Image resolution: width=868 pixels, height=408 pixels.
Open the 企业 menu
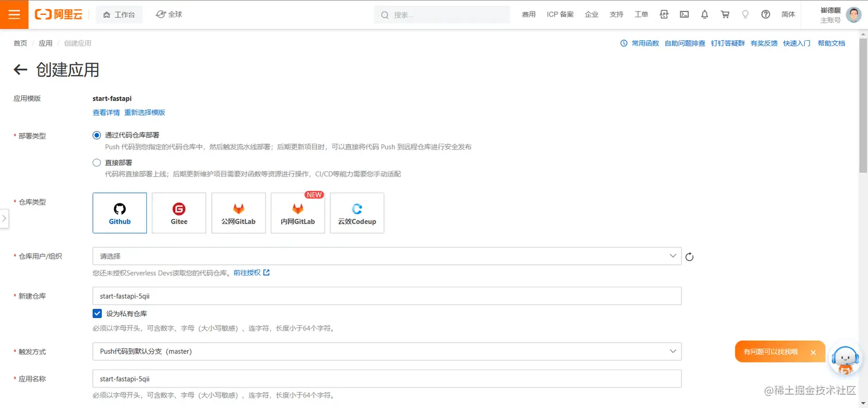pos(592,14)
